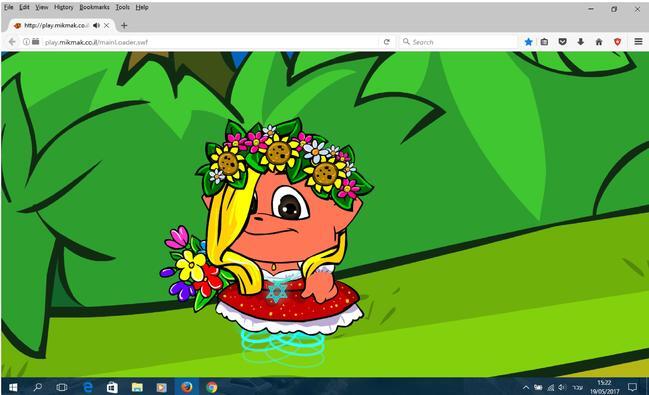Open the Bookmarks menu
This screenshot has width=649, height=395.
[94, 7]
